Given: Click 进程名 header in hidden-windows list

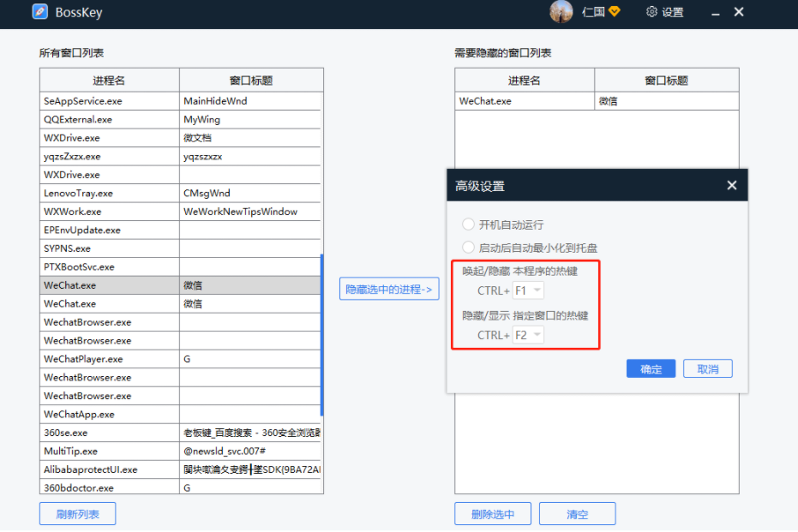Looking at the screenshot, I should pyautogui.click(x=525, y=81).
